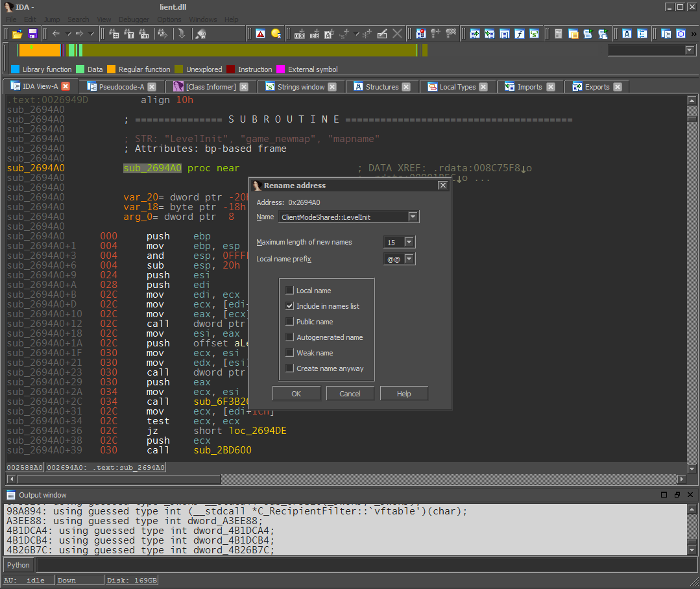Tick the Autogenerated name checkbox
This screenshot has width=700, height=589.
click(289, 337)
